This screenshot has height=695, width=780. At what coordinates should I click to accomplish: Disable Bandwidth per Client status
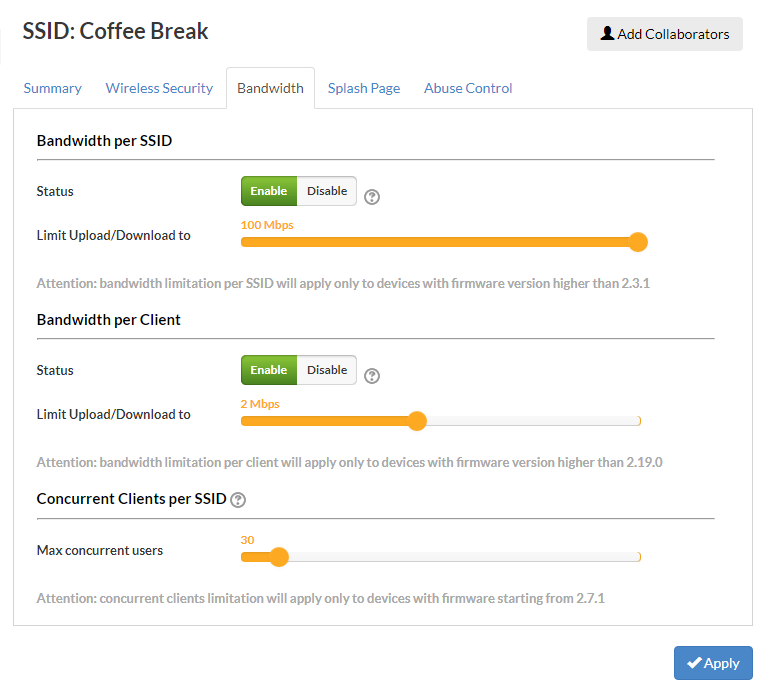click(327, 370)
